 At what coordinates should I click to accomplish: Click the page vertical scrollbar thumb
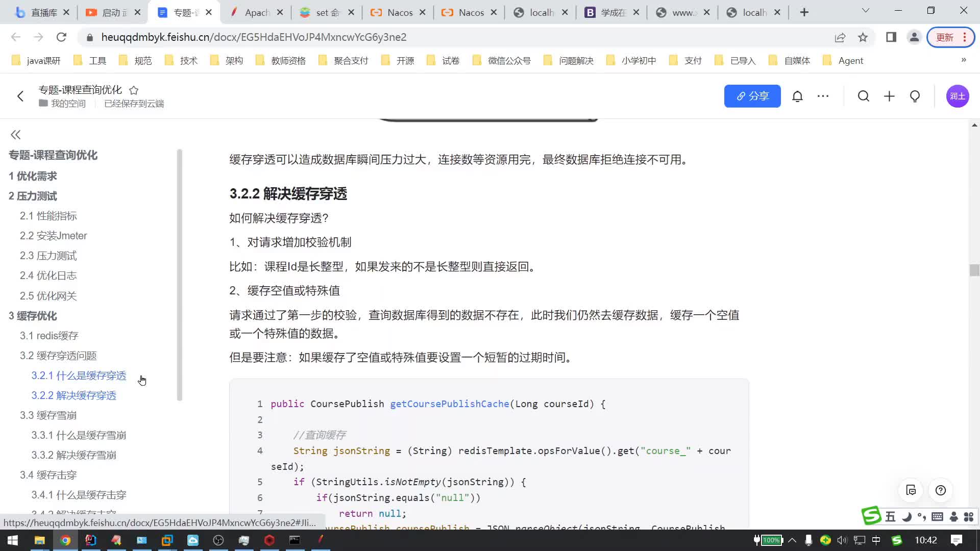click(x=974, y=270)
